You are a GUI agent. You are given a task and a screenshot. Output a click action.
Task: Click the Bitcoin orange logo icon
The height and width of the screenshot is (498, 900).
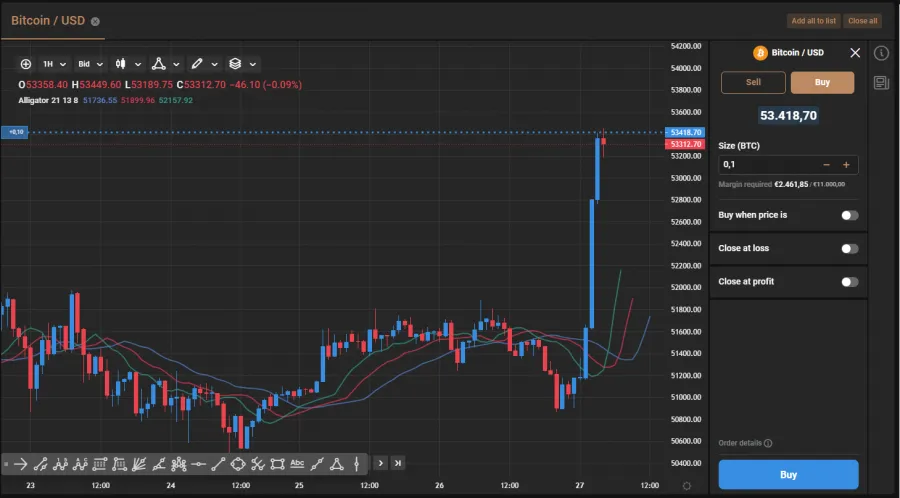(x=761, y=53)
